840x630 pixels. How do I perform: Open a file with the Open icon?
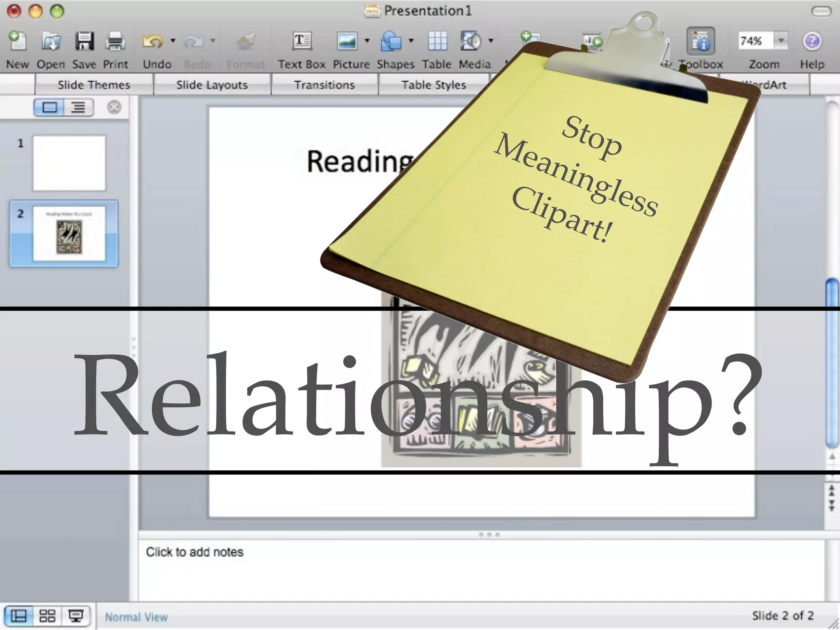tap(51, 41)
